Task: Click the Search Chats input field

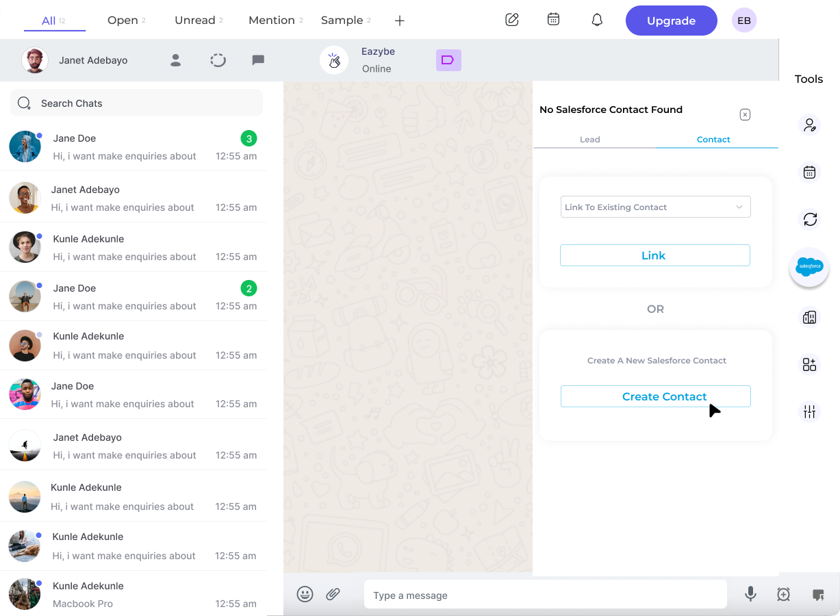Action: [136, 103]
